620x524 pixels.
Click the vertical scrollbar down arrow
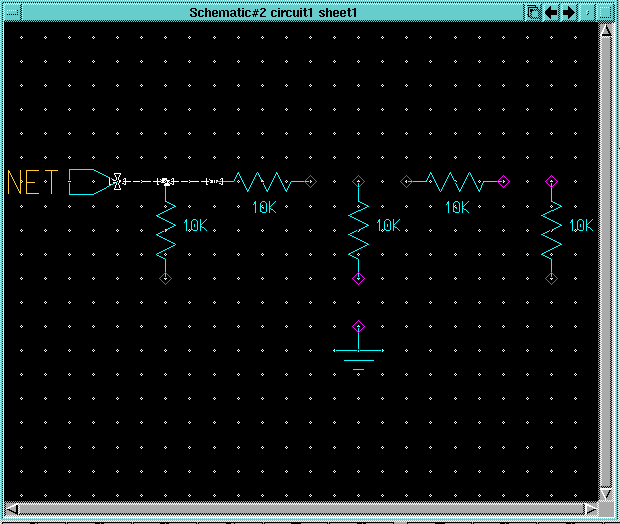tap(606, 494)
